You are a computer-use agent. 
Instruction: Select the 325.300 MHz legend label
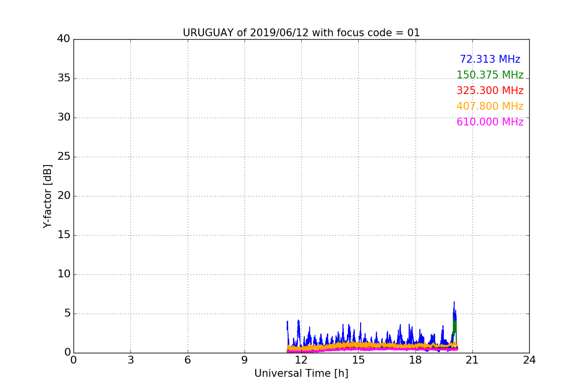[490, 91]
